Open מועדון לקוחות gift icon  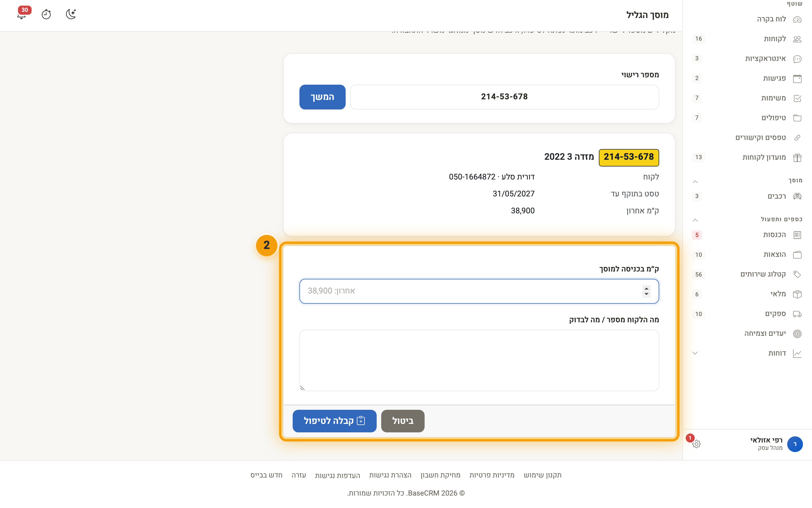click(797, 157)
